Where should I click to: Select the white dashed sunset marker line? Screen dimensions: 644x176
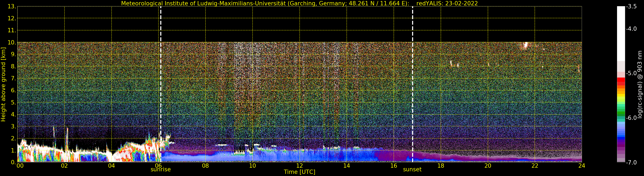tap(413, 84)
